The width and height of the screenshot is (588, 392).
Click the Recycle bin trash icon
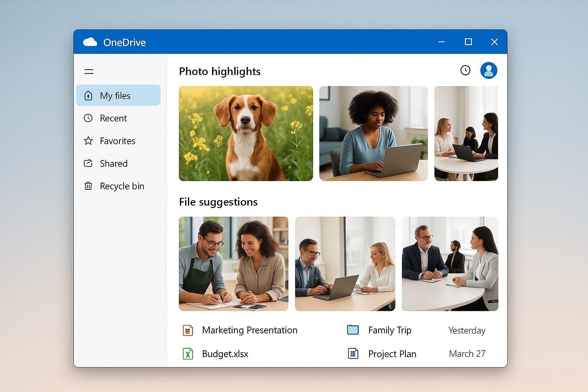[88, 186]
